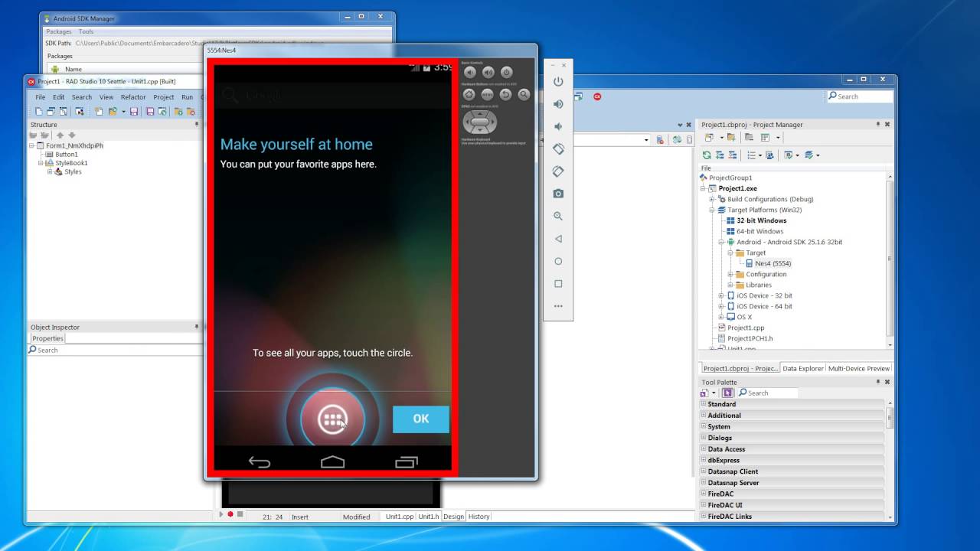
Task: Expand the Configuration folder node
Action: click(730, 274)
